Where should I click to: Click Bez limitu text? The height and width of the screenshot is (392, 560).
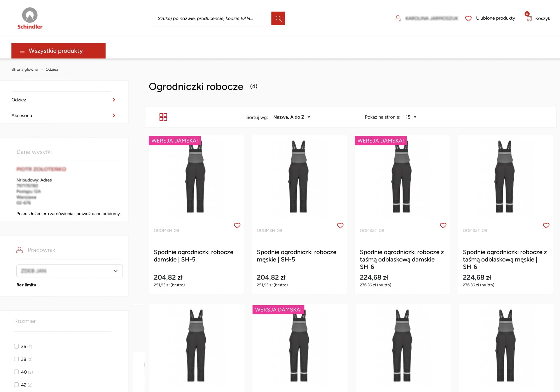[x=26, y=285]
